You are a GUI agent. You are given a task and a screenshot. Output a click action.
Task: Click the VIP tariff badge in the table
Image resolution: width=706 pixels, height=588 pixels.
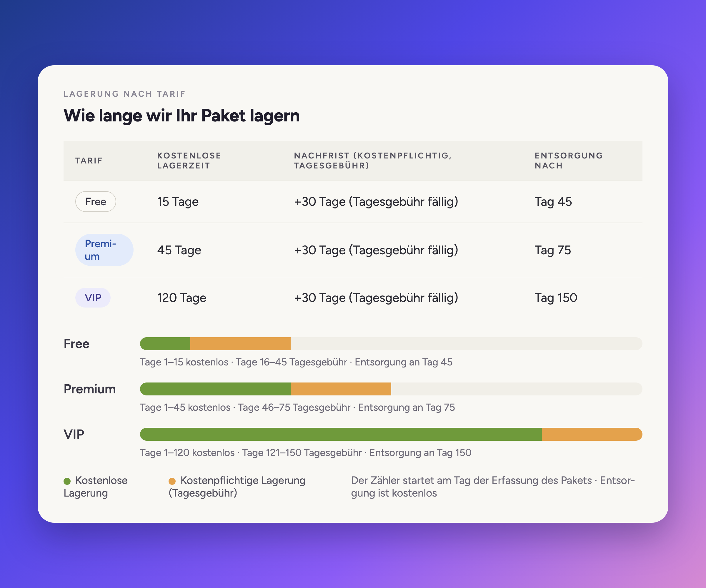click(93, 298)
